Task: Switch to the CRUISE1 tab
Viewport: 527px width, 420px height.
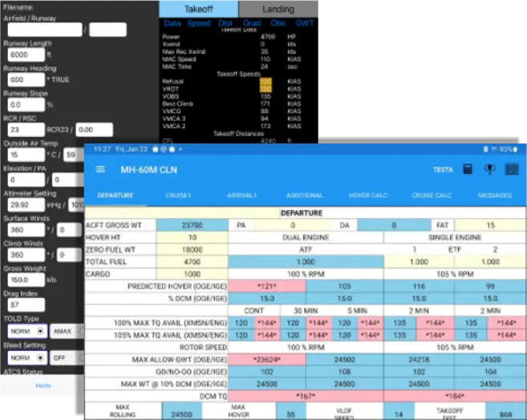Action: pos(178,196)
